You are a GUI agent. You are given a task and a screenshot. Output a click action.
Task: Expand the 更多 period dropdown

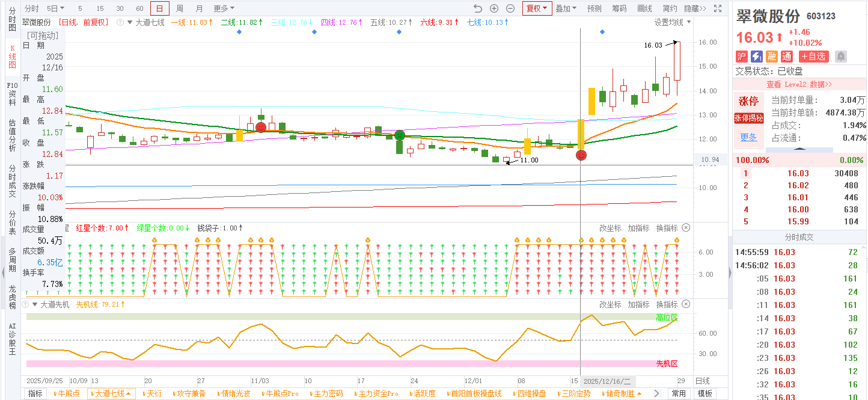224,8
